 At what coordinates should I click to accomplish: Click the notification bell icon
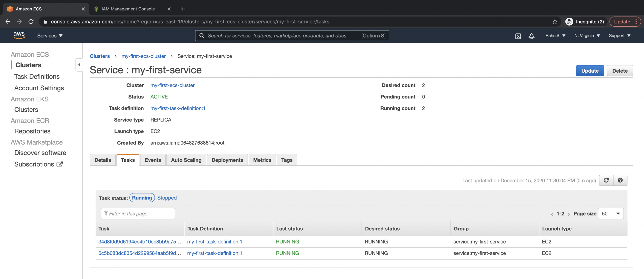532,36
